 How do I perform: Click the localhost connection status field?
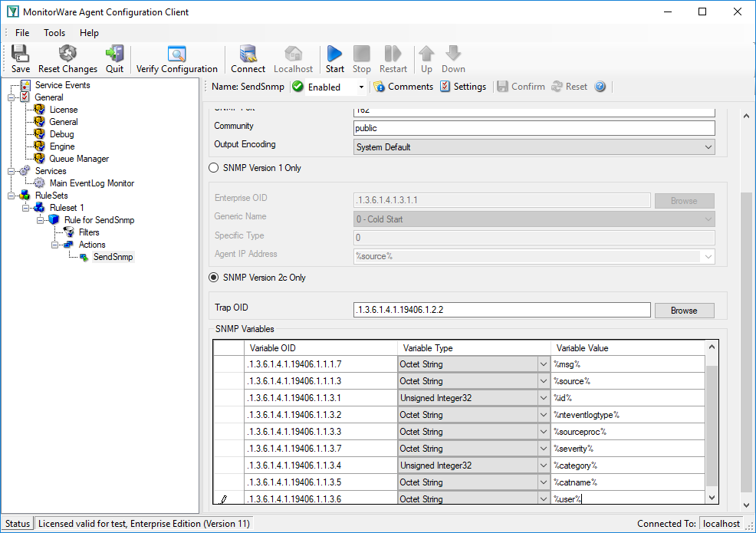click(721, 524)
